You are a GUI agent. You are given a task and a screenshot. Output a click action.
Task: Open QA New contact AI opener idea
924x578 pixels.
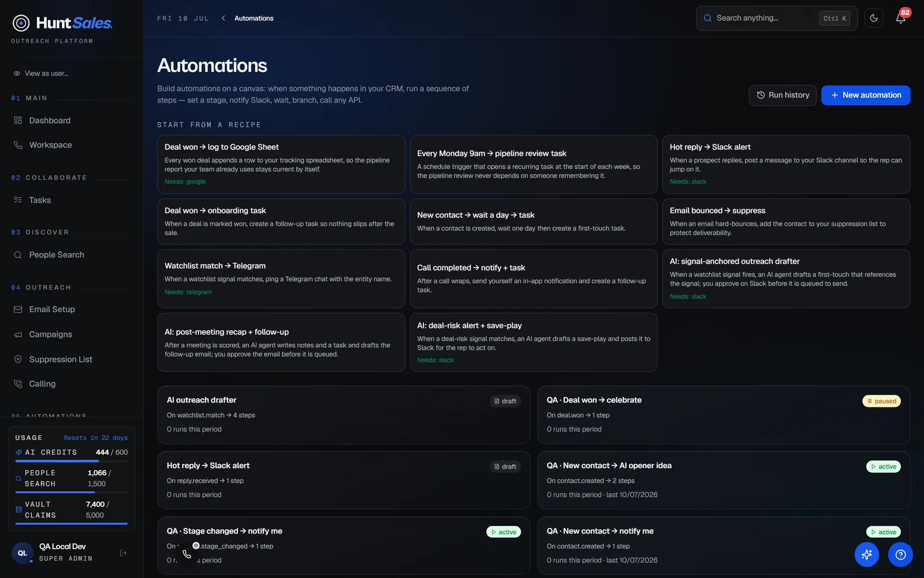(x=724, y=480)
